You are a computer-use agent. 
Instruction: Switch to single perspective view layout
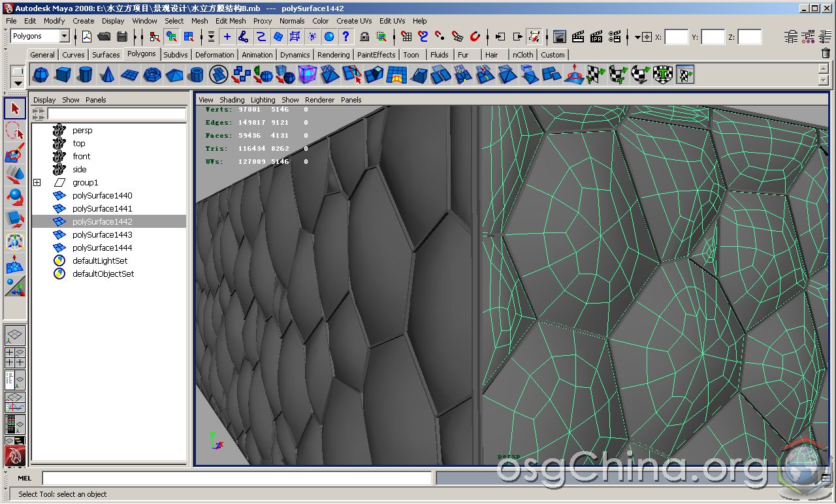(15, 336)
